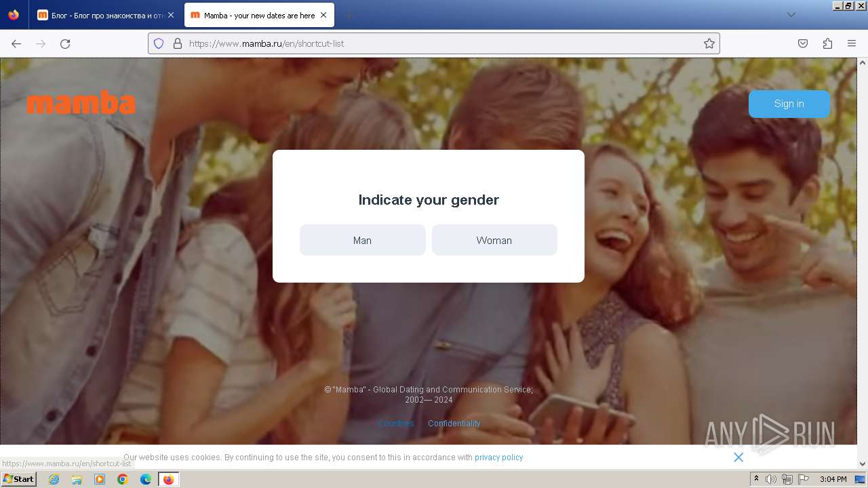Screen dimensions: 868x488
Task: Show hidden system tray icons arrow
Action: click(x=756, y=479)
